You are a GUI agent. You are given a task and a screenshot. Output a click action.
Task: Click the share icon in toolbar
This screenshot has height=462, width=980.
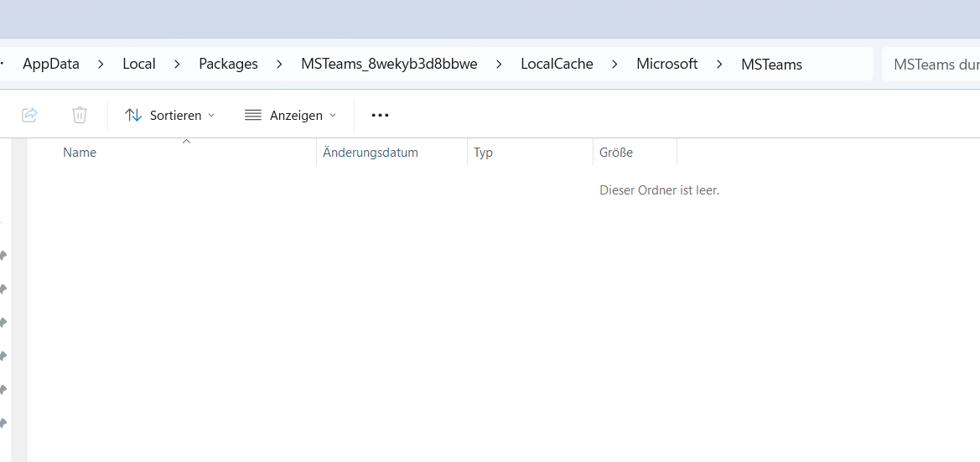click(x=29, y=115)
